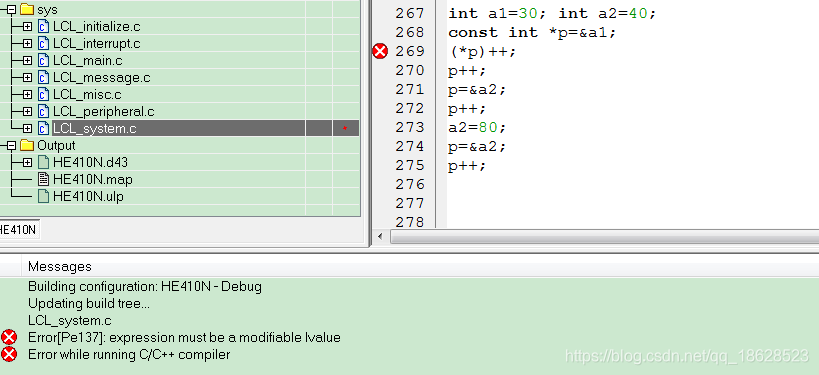Select LCL_peripheral.c in the tree
The image size is (819, 375).
tap(104, 112)
